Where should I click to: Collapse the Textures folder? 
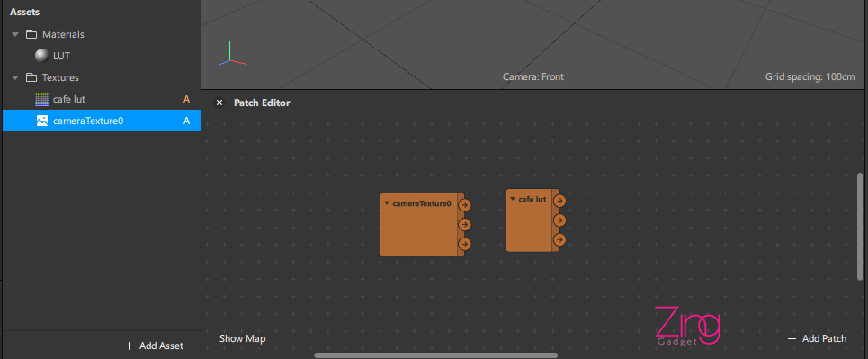point(15,77)
